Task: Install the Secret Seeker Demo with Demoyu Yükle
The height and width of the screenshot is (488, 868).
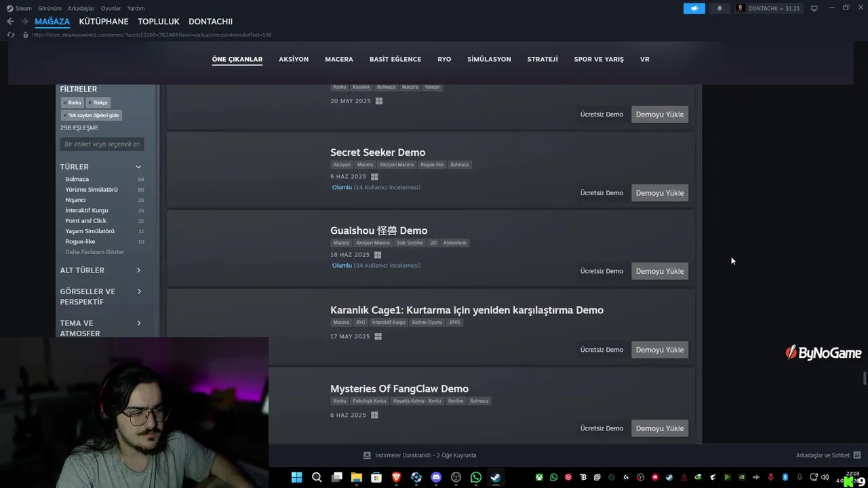Action: pos(660,193)
